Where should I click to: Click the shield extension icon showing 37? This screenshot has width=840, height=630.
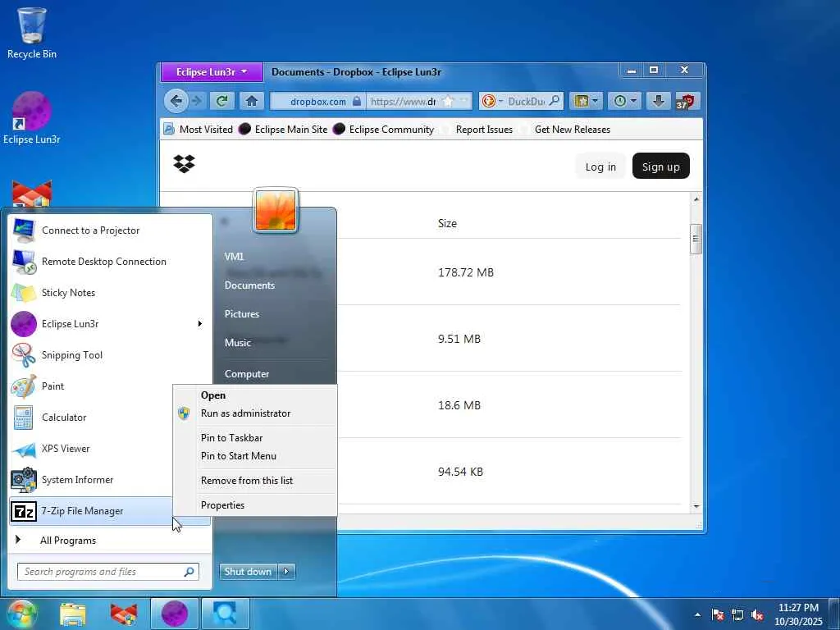point(685,101)
